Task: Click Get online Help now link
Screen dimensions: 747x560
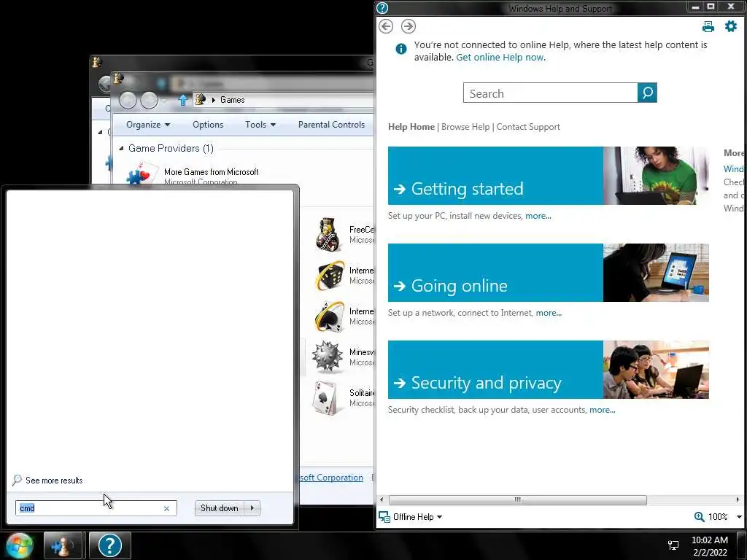Action: [x=500, y=57]
